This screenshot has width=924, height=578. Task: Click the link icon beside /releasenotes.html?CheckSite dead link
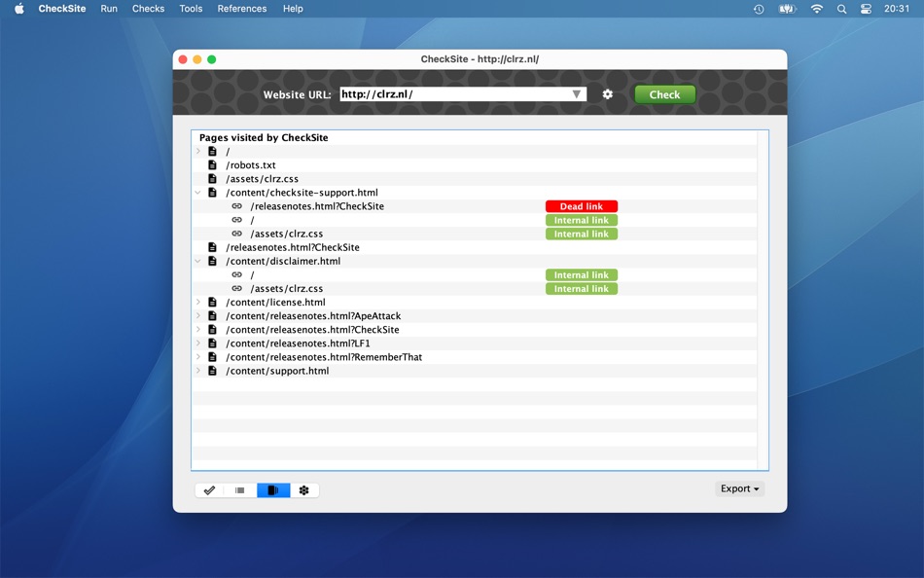click(237, 206)
